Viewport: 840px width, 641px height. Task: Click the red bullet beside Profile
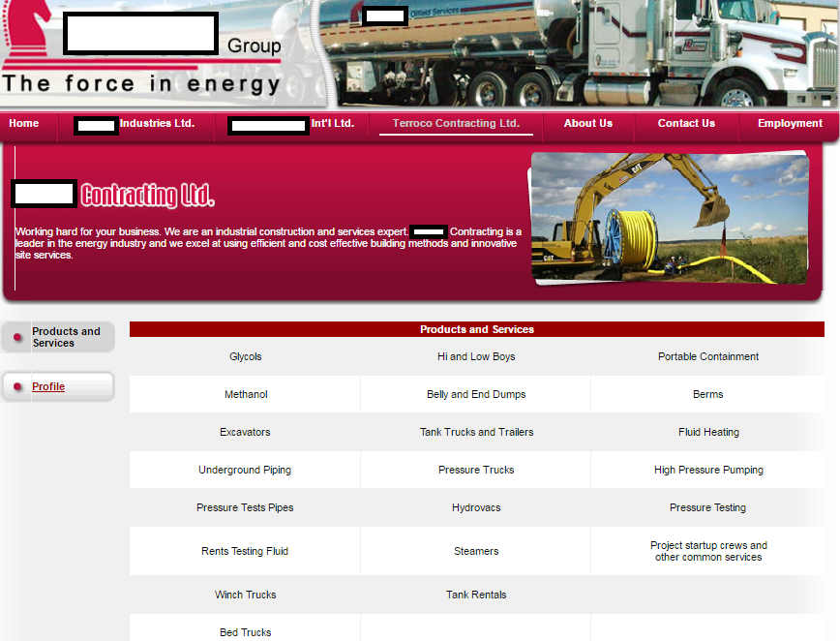[17, 386]
